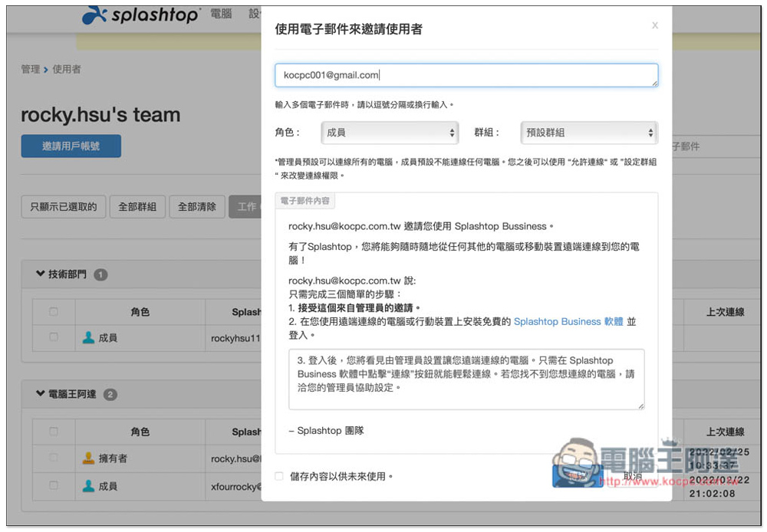Click the email address input field

click(466, 75)
